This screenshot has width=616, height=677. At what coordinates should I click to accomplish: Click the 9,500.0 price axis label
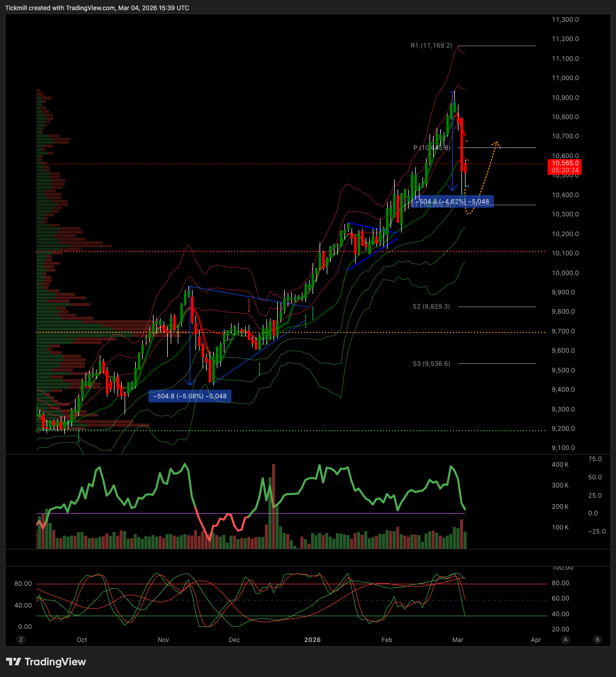[563, 370]
